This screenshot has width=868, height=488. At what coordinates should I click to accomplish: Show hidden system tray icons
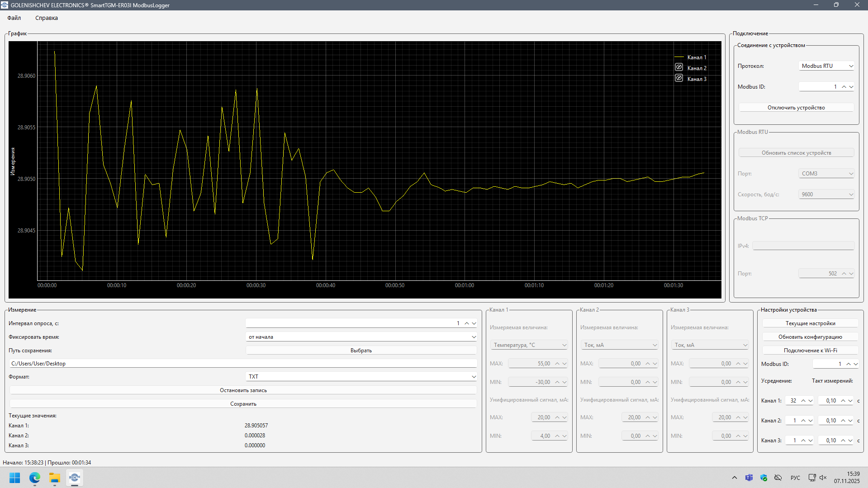point(734,478)
